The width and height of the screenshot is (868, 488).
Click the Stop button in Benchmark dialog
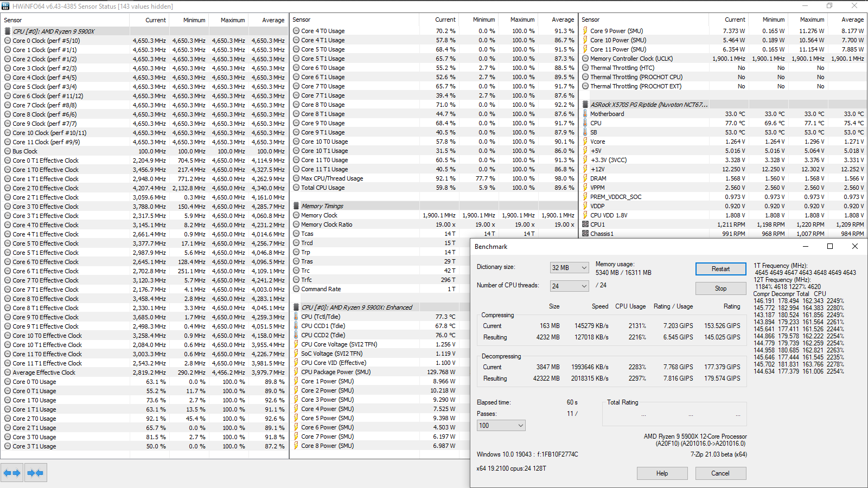tap(720, 288)
